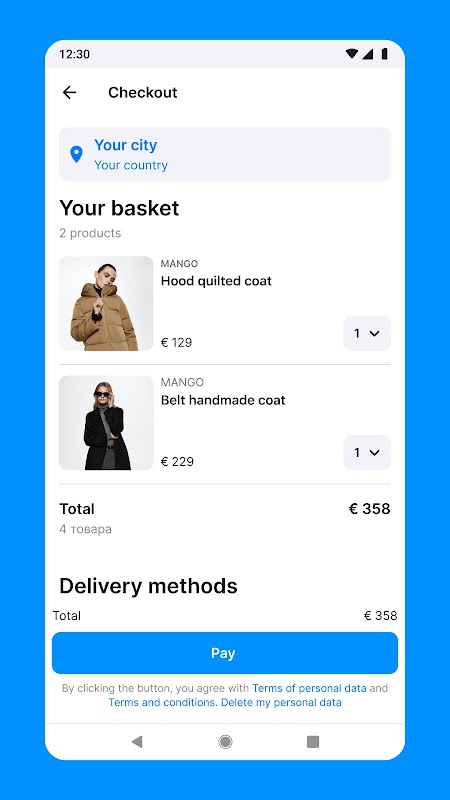This screenshot has width=450, height=800.
Task: Open the Terms of personal data link
Action: pyautogui.click(x=309, y=688)
